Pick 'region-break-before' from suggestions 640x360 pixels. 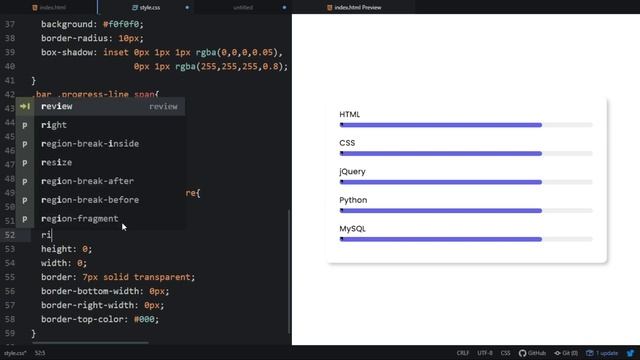(100, 200)
